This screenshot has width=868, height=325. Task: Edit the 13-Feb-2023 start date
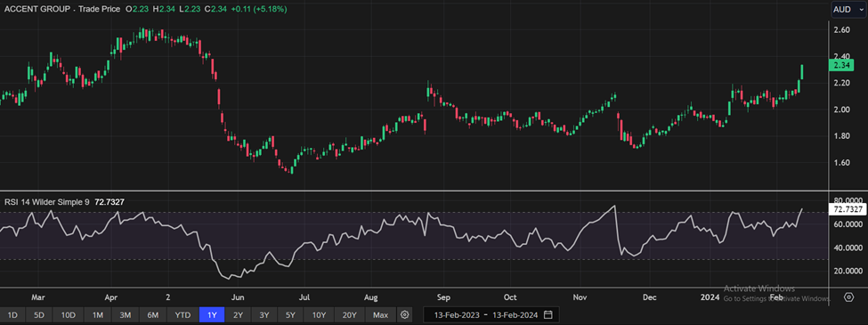pos(456,315)
